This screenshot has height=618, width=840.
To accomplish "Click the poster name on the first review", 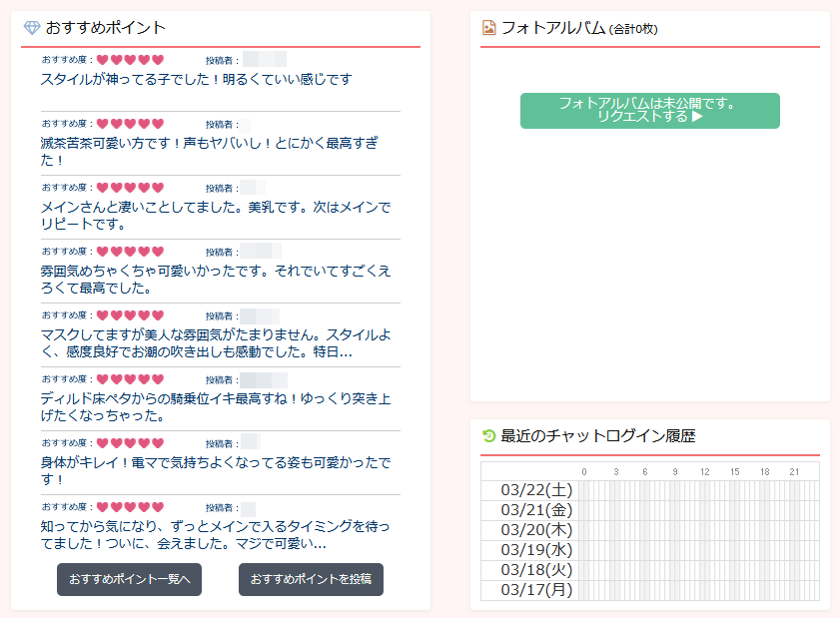I will point(264,60).
